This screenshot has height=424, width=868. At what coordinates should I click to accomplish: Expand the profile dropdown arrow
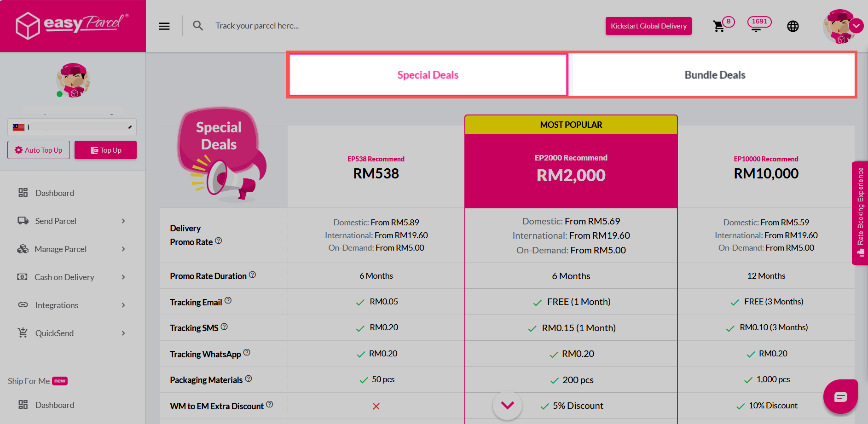click(x=856, y=26)
